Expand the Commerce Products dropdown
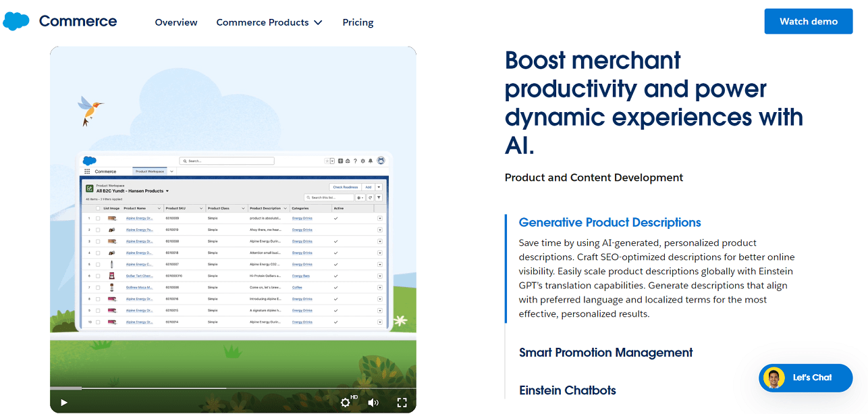The height and width of the screenshot is (414, 868). (x=269, y=22)
